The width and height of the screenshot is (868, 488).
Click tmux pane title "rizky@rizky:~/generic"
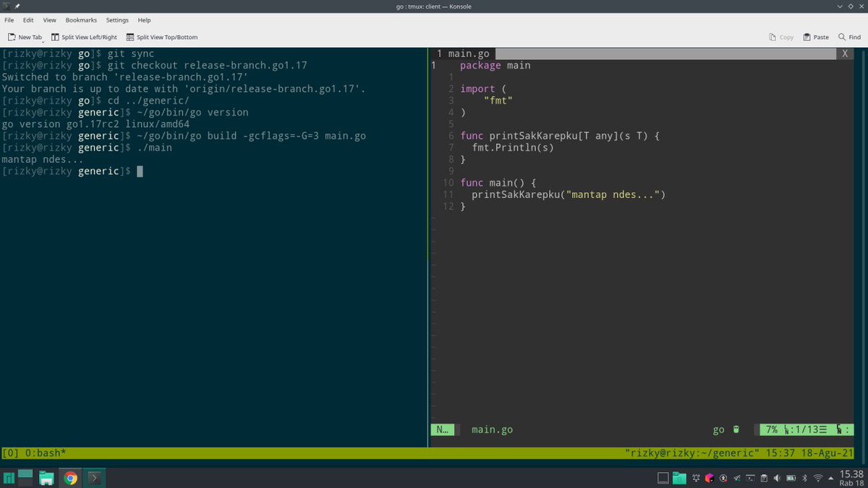[x=692, y=453]
